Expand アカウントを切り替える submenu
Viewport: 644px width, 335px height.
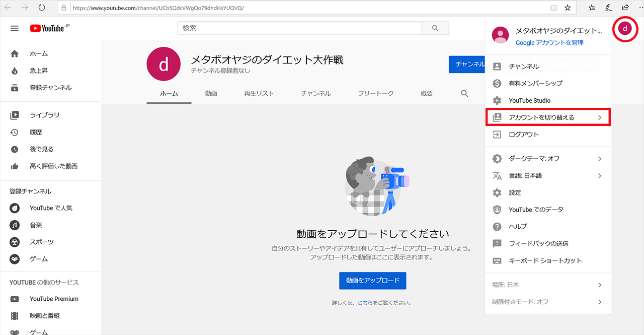click(548, 117)
